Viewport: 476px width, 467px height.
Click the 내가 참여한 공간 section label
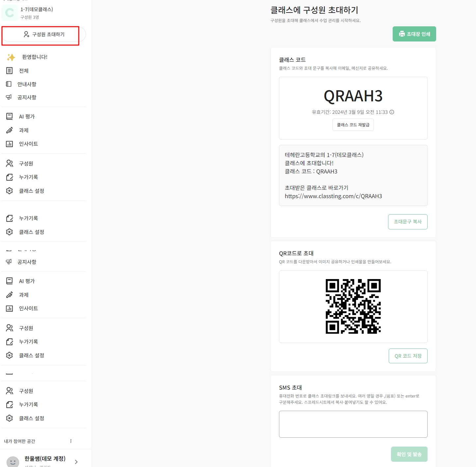[19, 441]
